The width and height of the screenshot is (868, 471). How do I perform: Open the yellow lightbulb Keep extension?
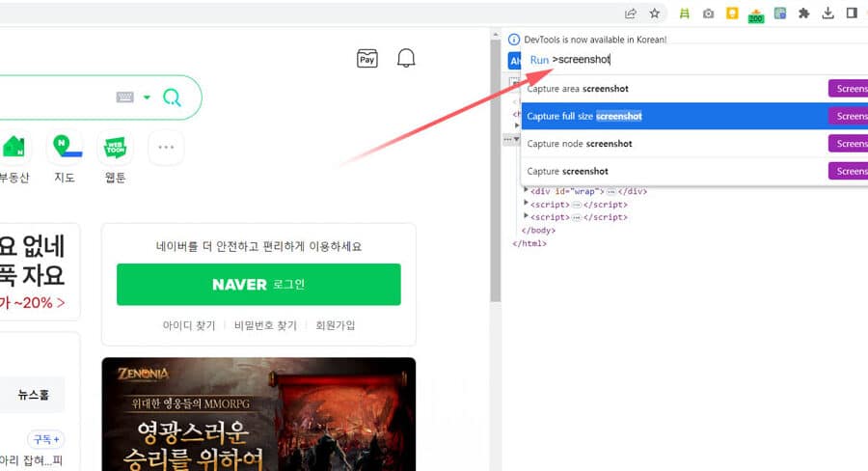click(732, 14)
